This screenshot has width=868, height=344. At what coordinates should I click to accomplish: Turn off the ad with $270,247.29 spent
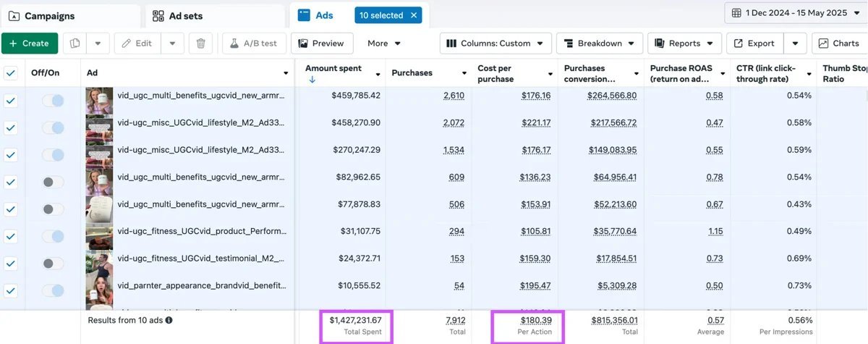pyautogui.click(x=53, y=155)
